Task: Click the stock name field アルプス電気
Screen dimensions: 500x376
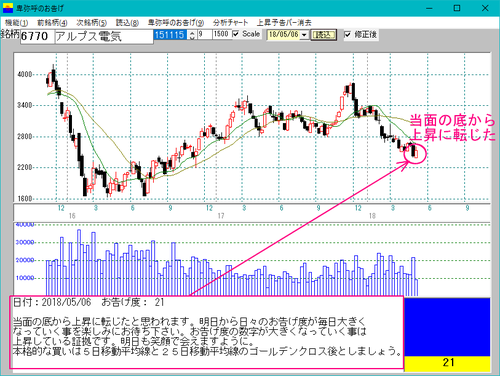Action: click(104, 36)
